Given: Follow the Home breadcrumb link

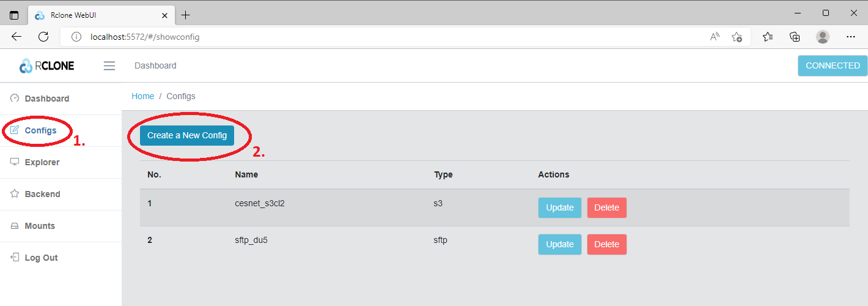Looking at the screenshot, I should (x=143, y=96).
